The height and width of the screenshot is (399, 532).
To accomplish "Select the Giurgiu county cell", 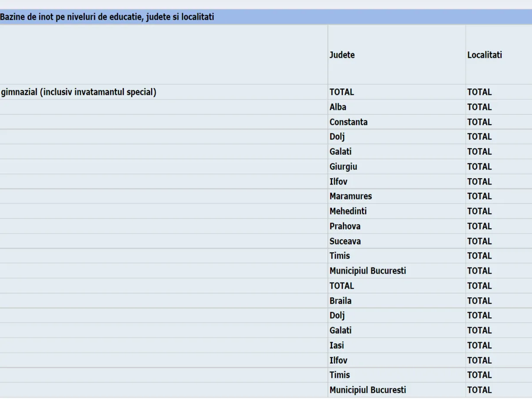I will click(x=343, y=167).
